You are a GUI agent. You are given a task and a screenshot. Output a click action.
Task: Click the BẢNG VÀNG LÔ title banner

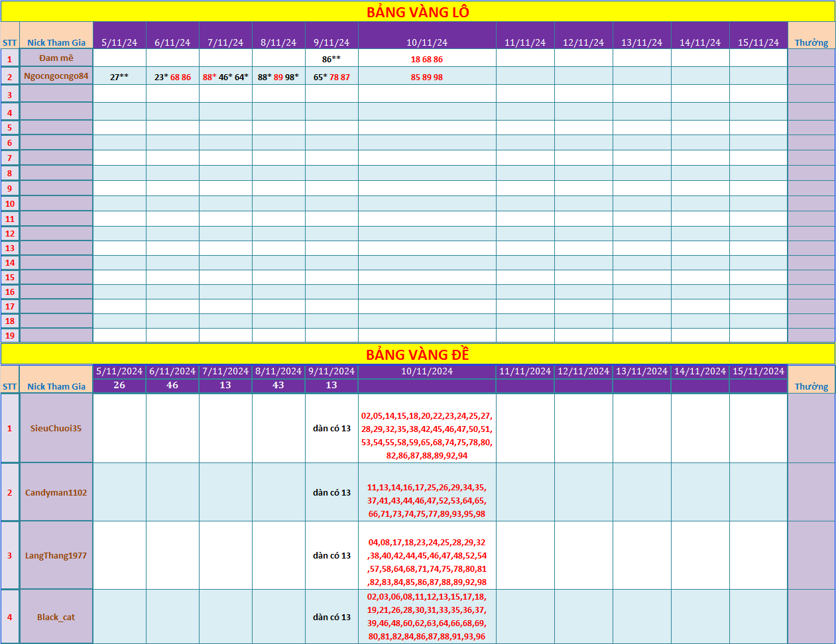tap(418, 12)
